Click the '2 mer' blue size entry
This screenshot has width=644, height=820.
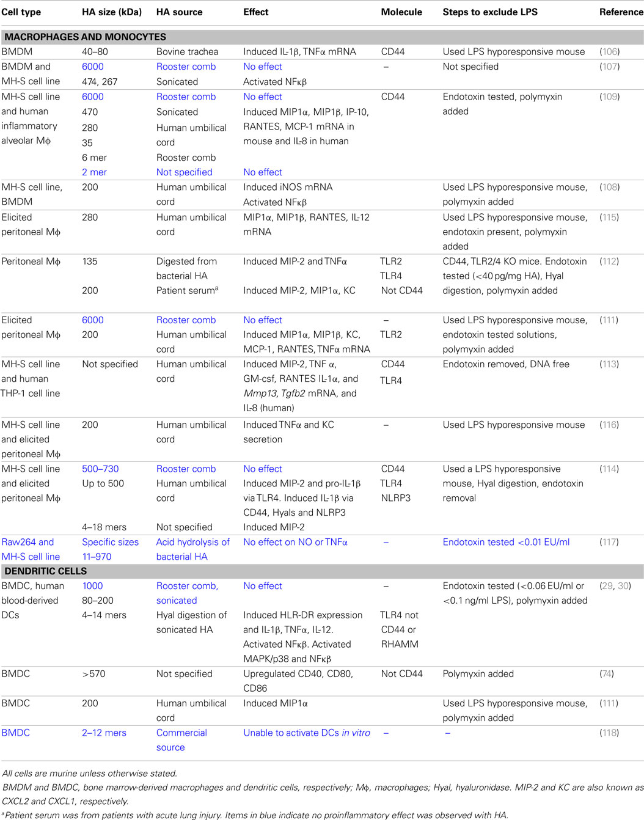(x=94, y=172)
